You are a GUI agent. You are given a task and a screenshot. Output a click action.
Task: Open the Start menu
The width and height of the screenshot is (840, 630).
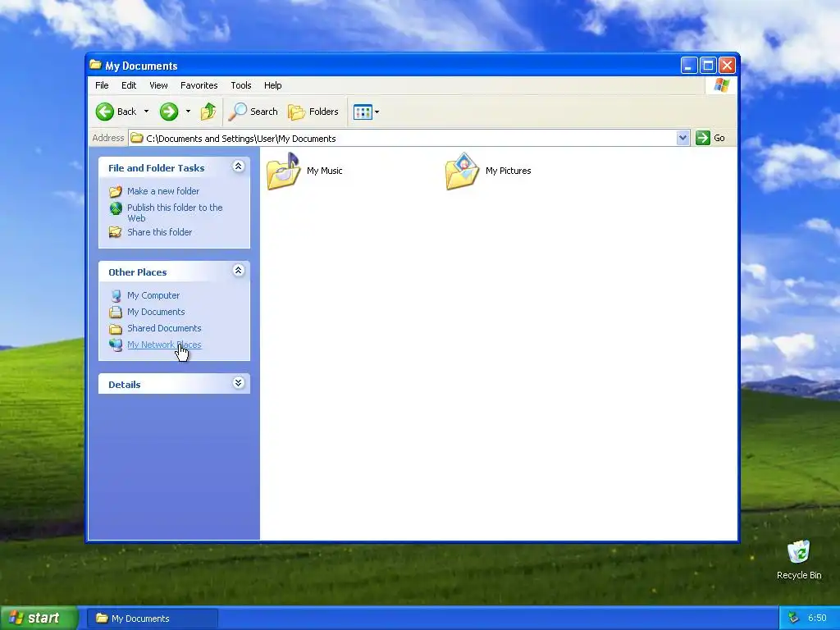click(x=39, y=618)
